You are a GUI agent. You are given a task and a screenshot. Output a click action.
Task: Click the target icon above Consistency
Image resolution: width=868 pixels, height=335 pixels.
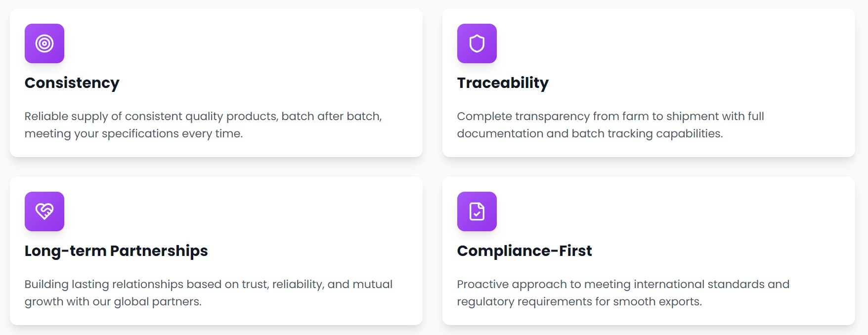click(44, 43)
